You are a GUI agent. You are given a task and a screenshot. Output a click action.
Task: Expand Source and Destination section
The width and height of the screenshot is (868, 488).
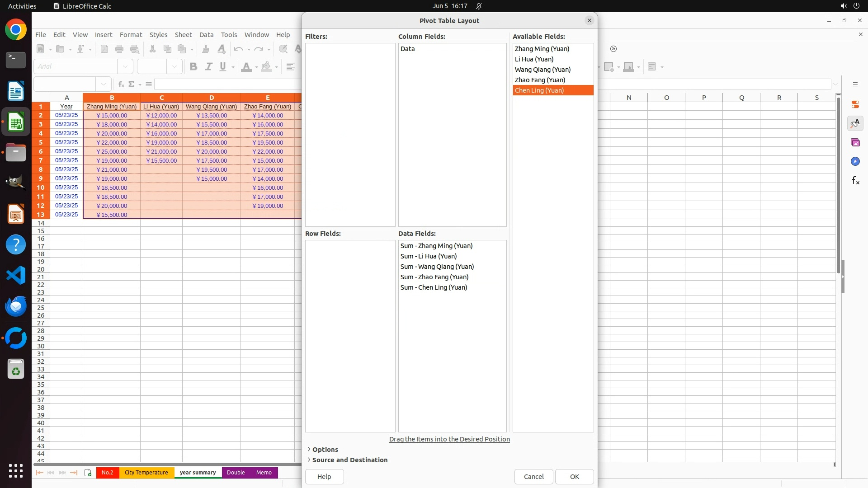(x=349, y=460)
